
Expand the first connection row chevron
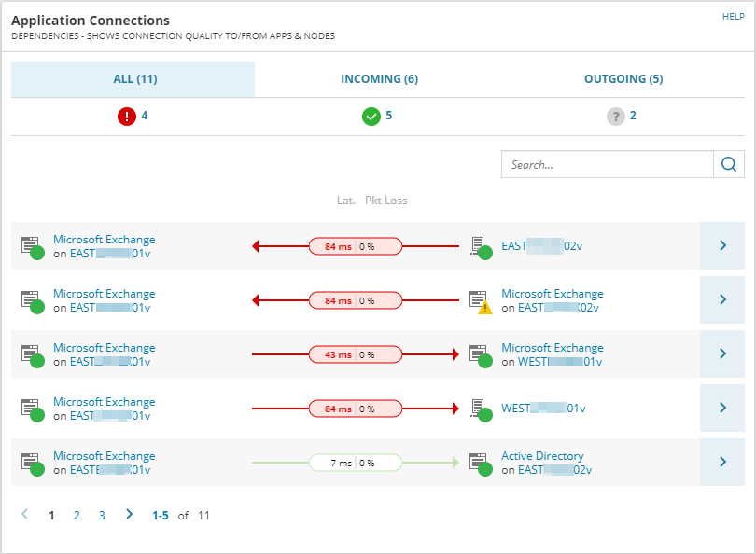tap(721, 246)
